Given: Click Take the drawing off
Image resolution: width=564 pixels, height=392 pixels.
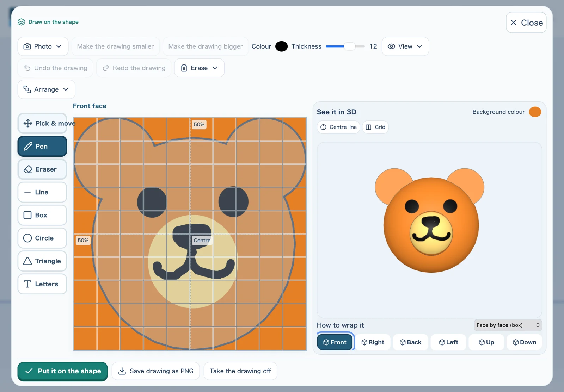Looking at the screenshot, I should [240, 371].
